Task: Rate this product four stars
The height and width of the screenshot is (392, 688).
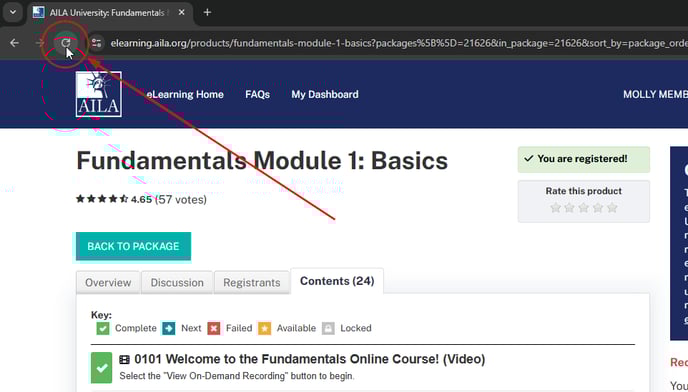Action: (x=598, y=208)
